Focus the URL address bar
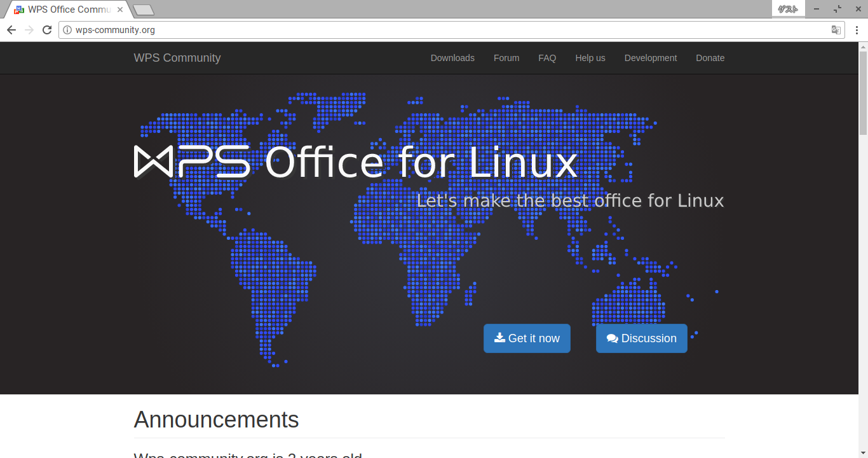The width and height of the screenshot is (868, 458). click(x=445, y=30)
